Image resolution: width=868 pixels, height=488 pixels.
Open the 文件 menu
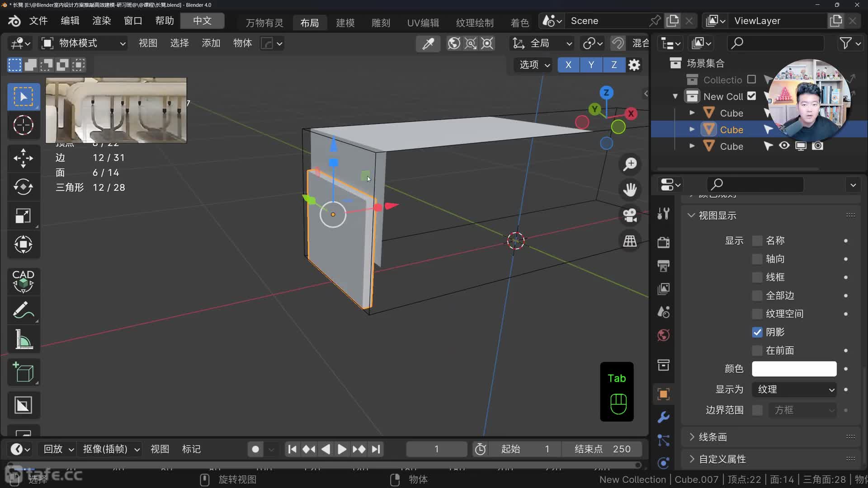coord(38,21)
